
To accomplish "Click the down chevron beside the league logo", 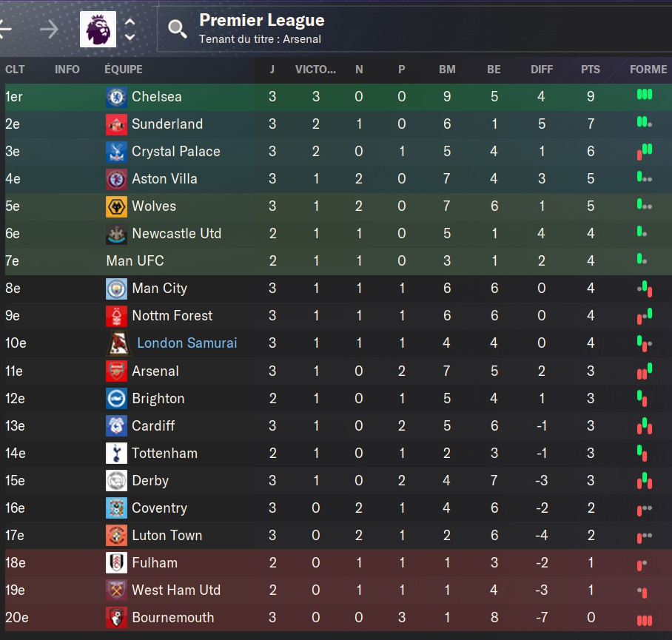I will 130,37.
